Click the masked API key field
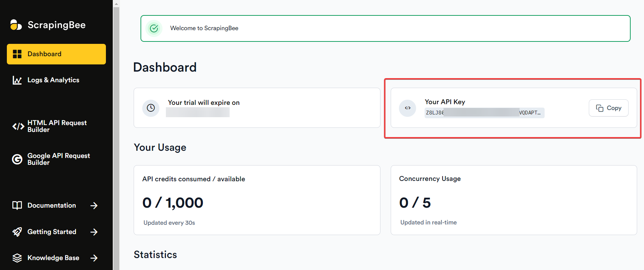The height and width of the screenshot is (270, 644). pyautogui.click(x=483, y=113)
